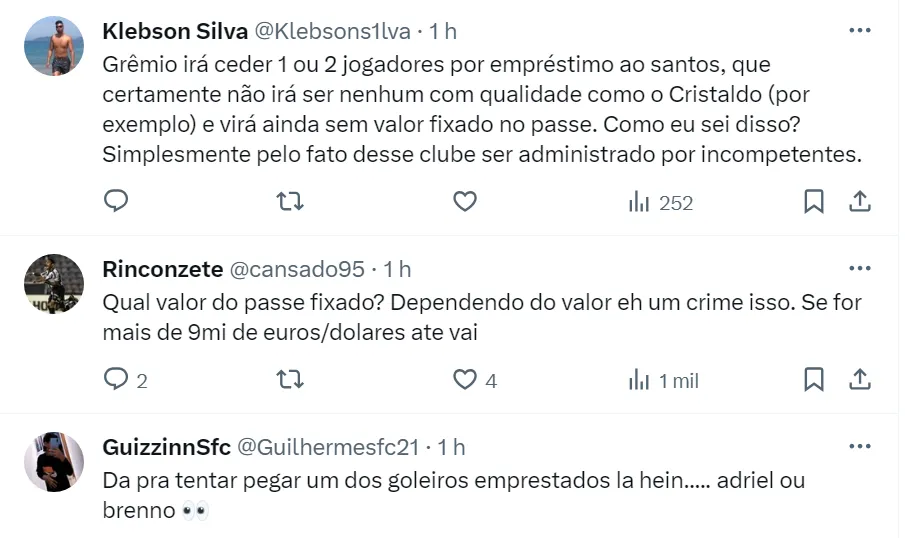Open Klebson Silva's profile name link
This screenshot has width=905, height=538.
[173, 31]
